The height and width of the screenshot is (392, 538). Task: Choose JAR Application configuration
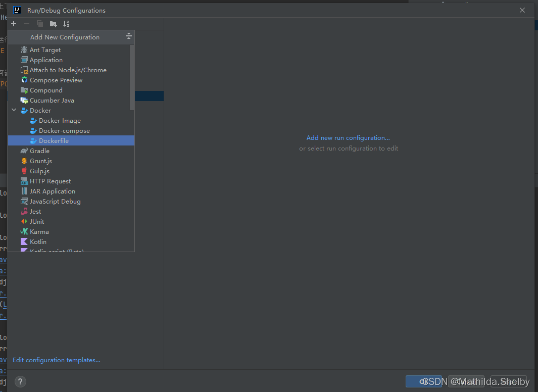coord(71,191)
